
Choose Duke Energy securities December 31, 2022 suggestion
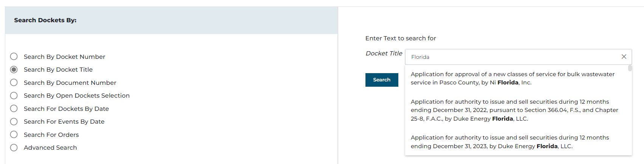click(514, 110)
